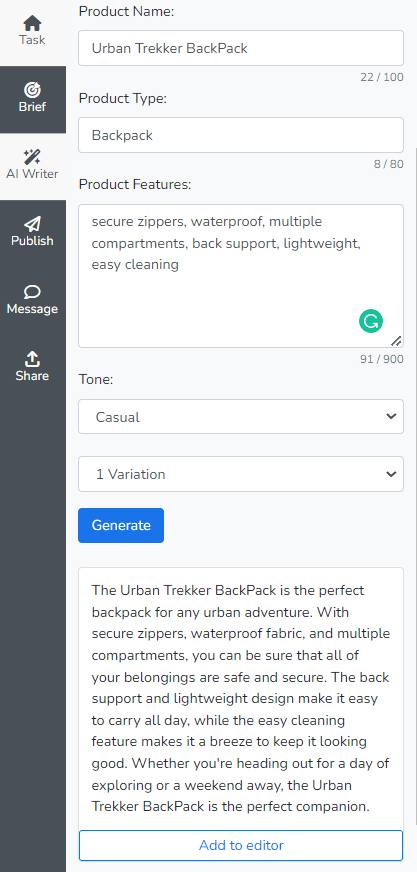The height and width of the screenshot is (872, 417).
Task: Switch to the Brief tab label
Action: point(32,107)
